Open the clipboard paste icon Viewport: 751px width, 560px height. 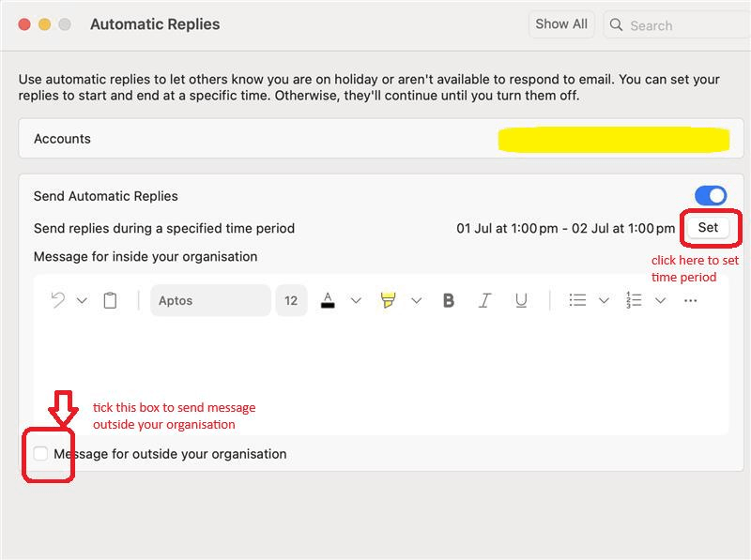click(x=110, y=300)
